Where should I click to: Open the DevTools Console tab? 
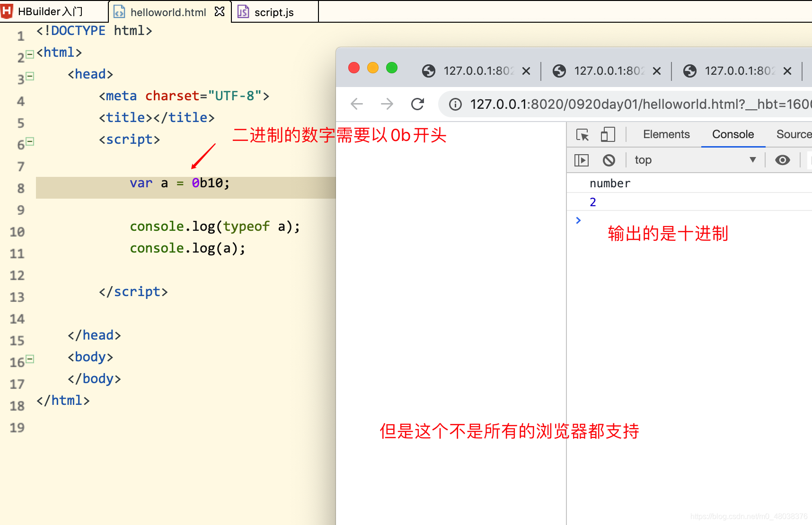click(733, 134)
